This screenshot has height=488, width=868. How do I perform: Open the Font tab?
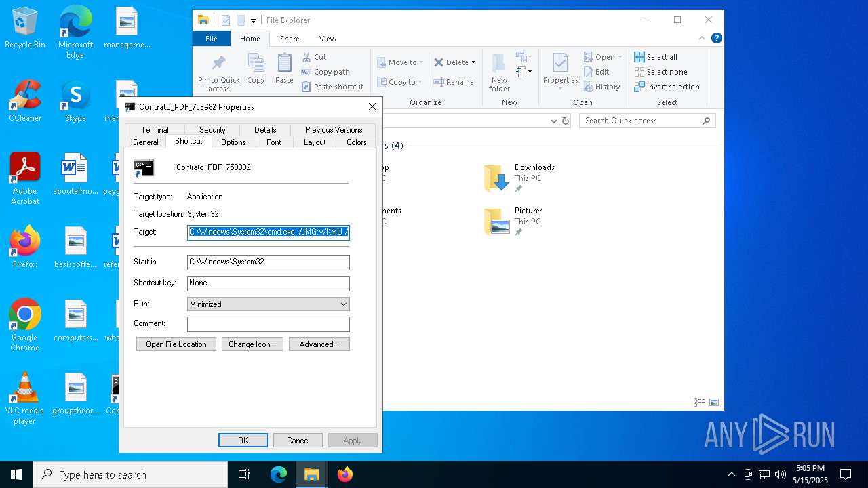pyautogui.click(x=274, y=142)
